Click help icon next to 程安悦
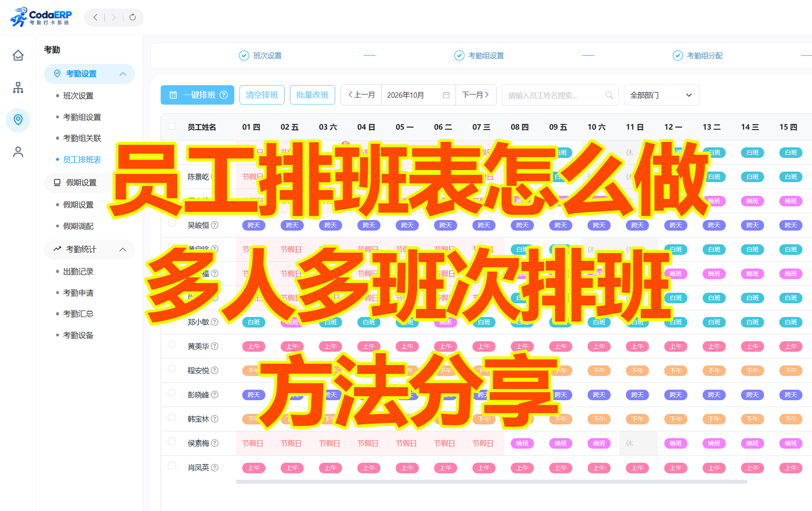The image size is (812, 511). 214,370
